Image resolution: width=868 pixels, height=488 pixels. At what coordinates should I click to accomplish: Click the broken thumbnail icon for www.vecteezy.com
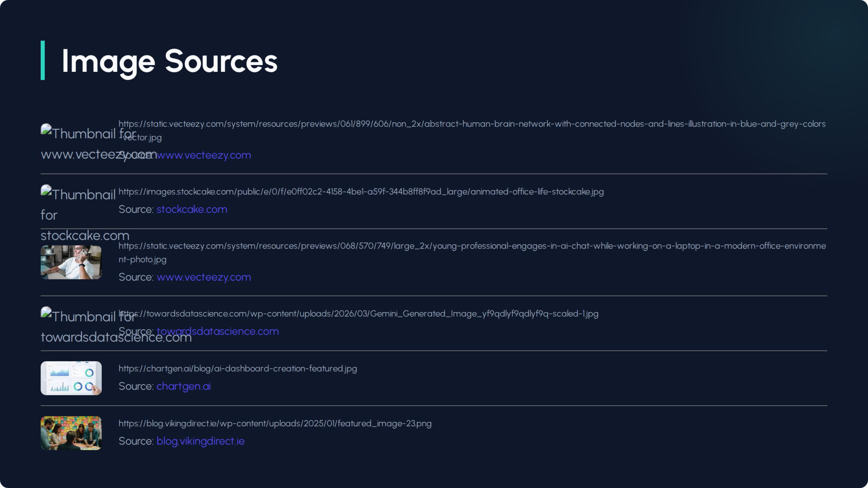coord(46,129)
